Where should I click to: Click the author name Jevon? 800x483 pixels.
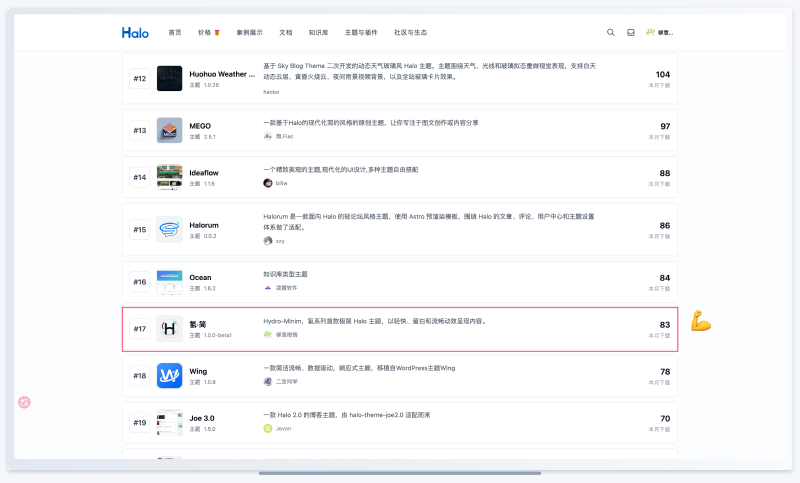[x=284, y=428]
